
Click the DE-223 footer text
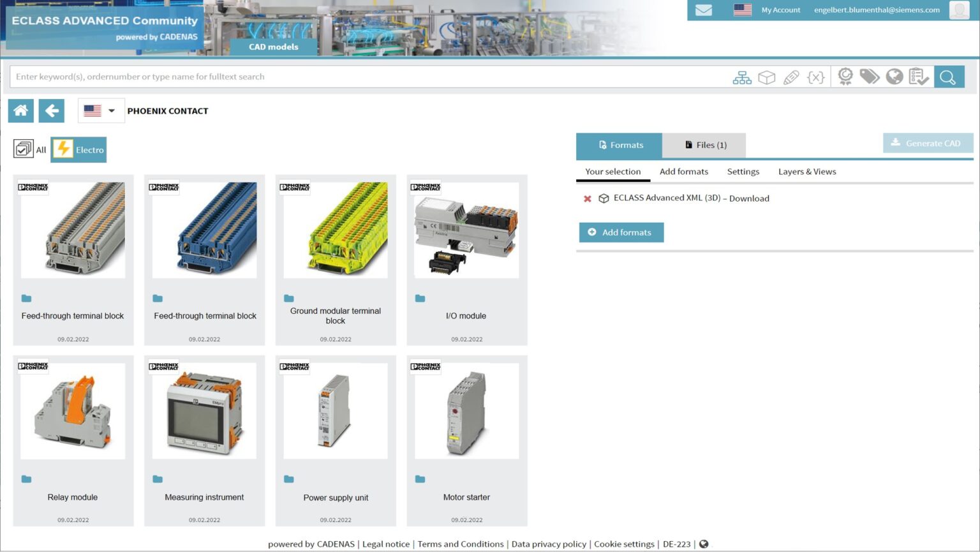click(676, 544)
